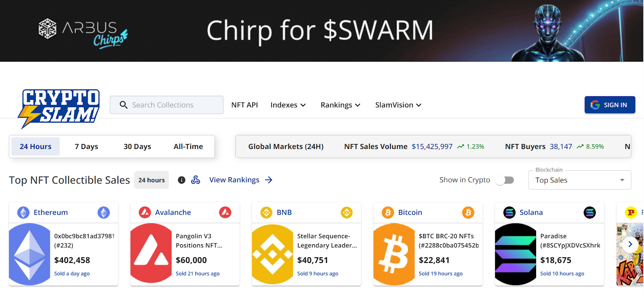Image resolution: width=644 pixels, height=296 pixels.
Task: Click the Stellar Sequence-Legendary Leader title
Action: pyautogui.click(x=327, y=241)
